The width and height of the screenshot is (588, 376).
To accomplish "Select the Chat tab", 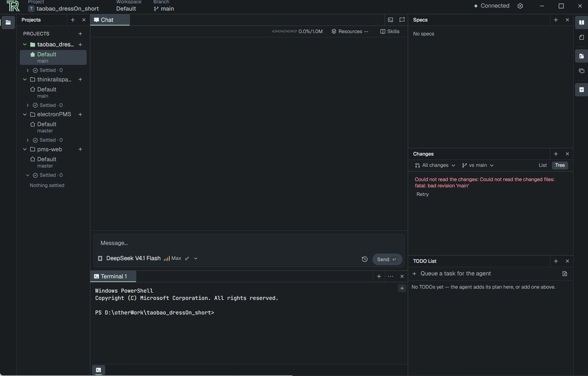I will [x=110, y=20].
